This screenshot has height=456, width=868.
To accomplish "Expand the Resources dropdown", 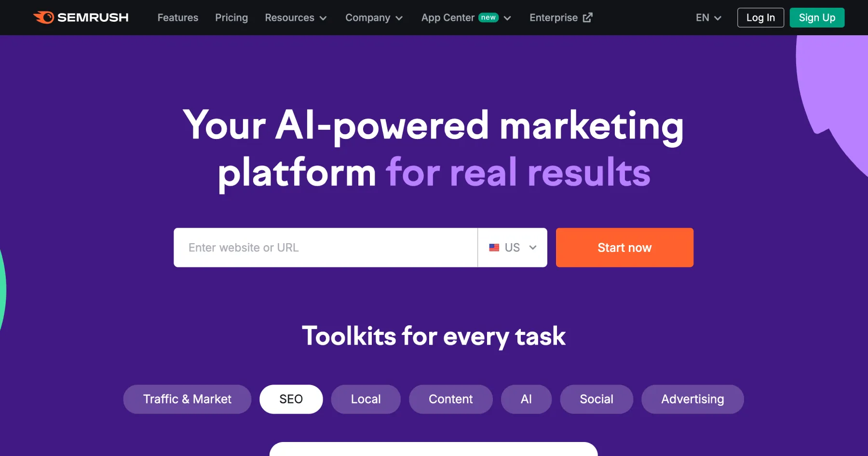I will 296,18.
